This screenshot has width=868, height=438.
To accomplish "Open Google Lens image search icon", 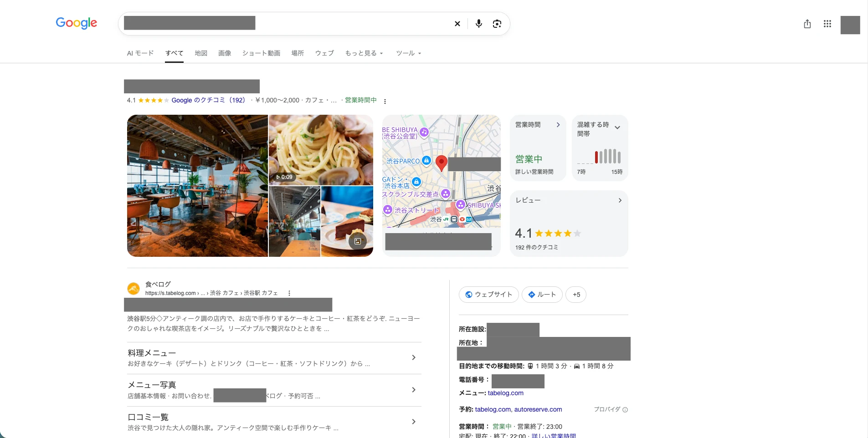I will tap(497, 24).
